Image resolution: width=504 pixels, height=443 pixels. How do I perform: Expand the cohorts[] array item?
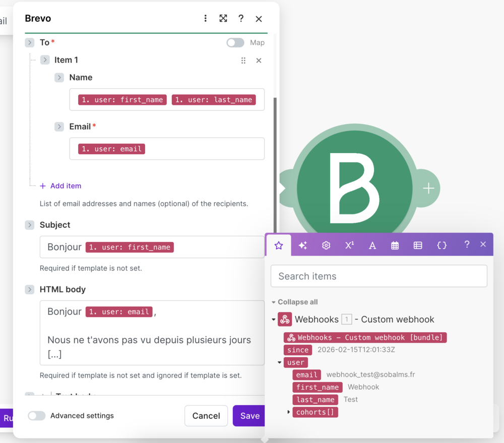click(289, 412)
